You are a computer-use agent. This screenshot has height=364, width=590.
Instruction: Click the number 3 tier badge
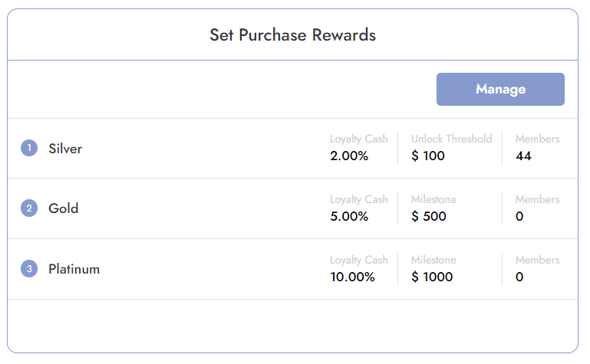[x=29, y=269]
